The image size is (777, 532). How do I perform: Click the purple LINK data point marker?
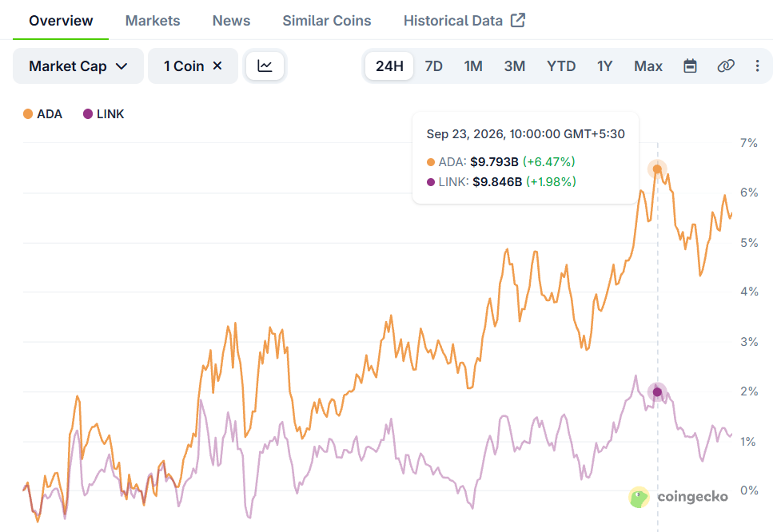click(657, 392)
